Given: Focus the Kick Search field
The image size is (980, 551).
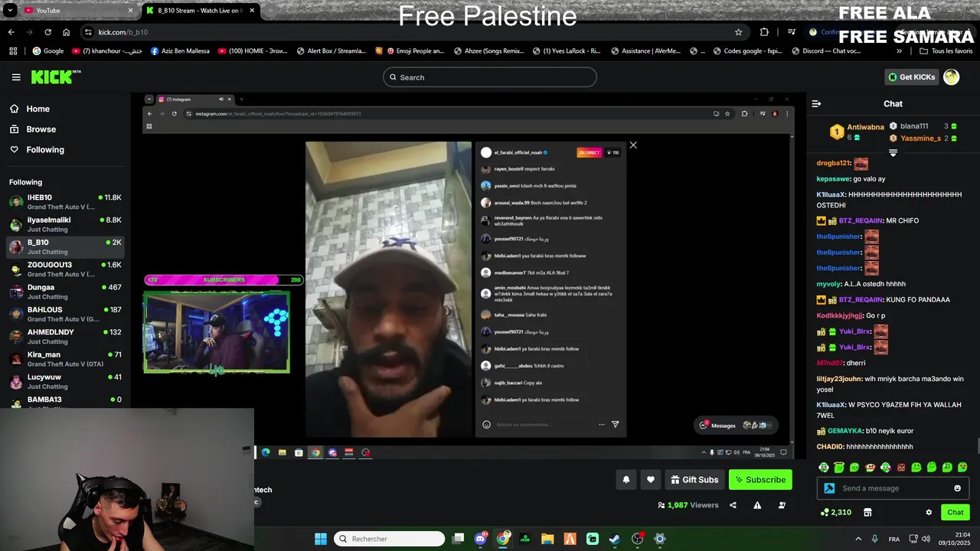Looking at the screenshot, I should 490,77.
